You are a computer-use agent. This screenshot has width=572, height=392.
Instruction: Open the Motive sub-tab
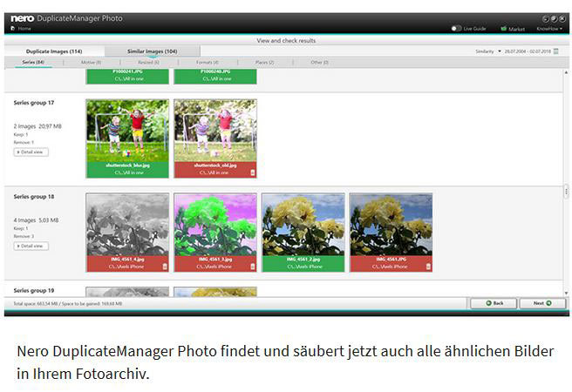click(x=91, y=63)
